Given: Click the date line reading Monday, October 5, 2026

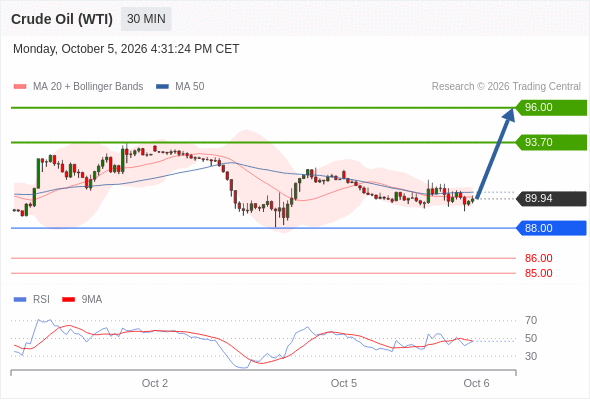Looking at the screenshot, I should click(x=126, y=49).
